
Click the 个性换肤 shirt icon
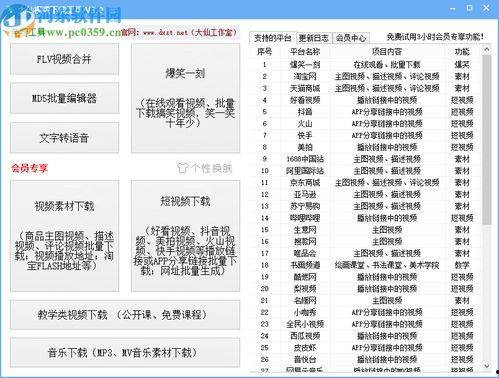point(182,168)
